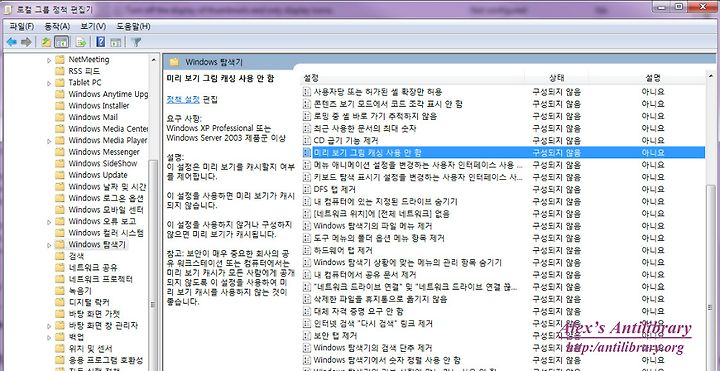The height and width of the screenshot is (371, 720).
Task: Open the 파일(F) menu
Action: pyautogui.click(x=22, y=26)
